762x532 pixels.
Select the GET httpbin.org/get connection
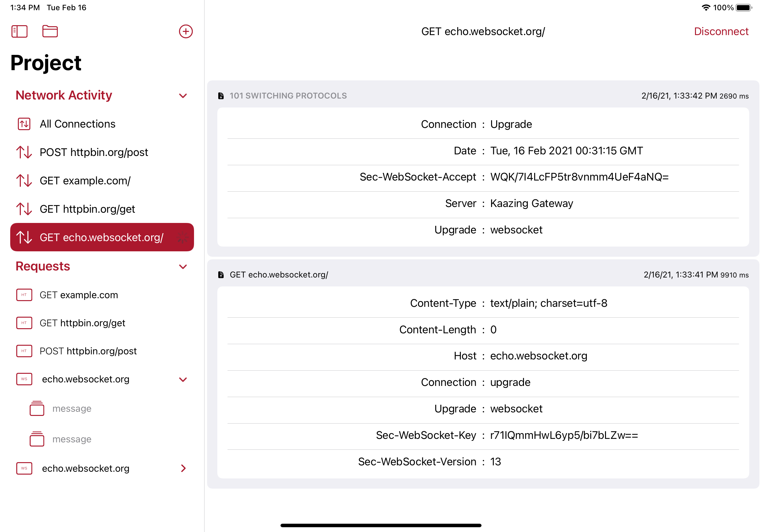(x=87, y=209)
